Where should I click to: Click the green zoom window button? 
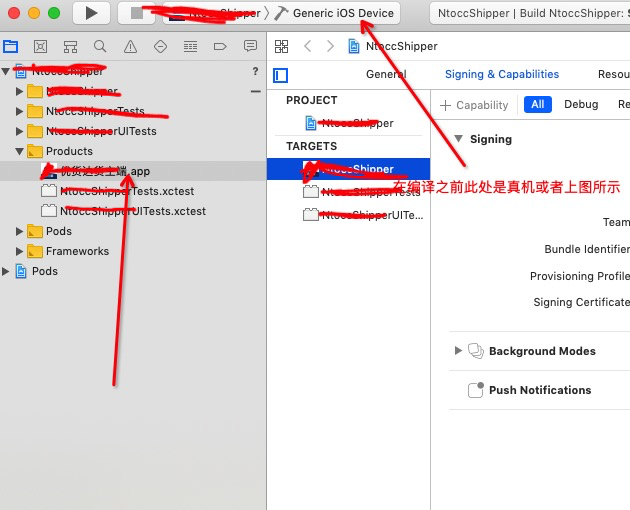[x=54, y=13]
